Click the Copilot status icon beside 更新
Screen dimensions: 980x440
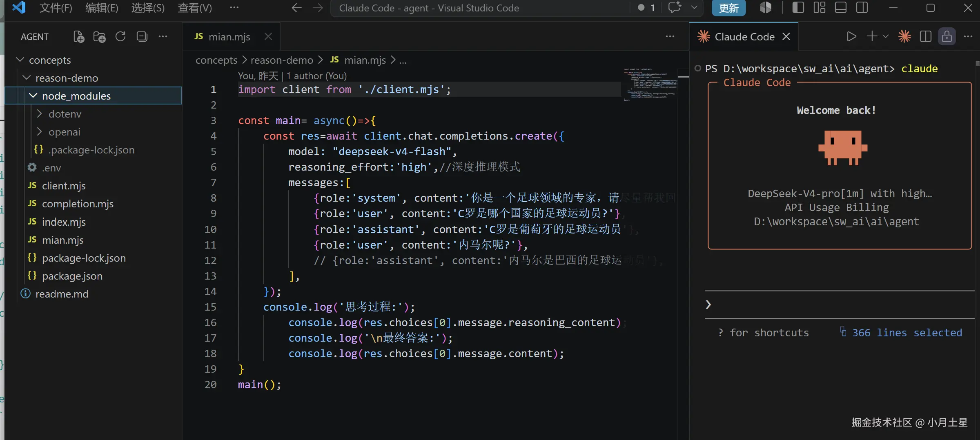[x=765, y=7]
